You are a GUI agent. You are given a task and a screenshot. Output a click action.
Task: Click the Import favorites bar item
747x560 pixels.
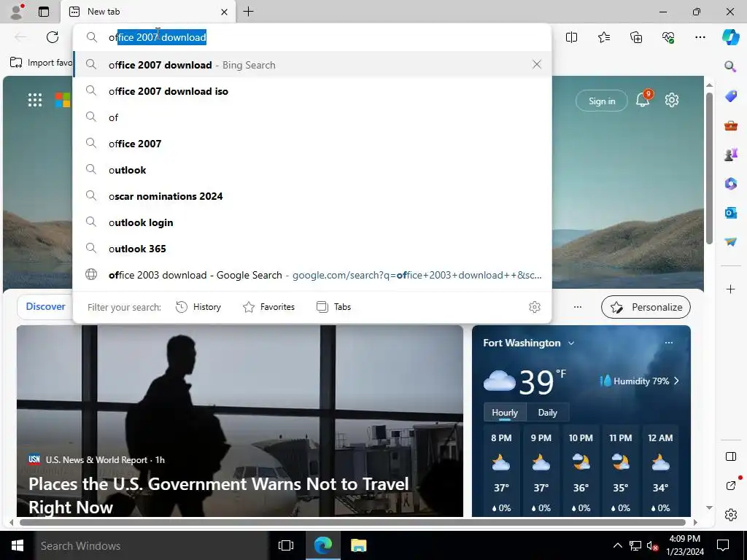[x=41, y=63]
